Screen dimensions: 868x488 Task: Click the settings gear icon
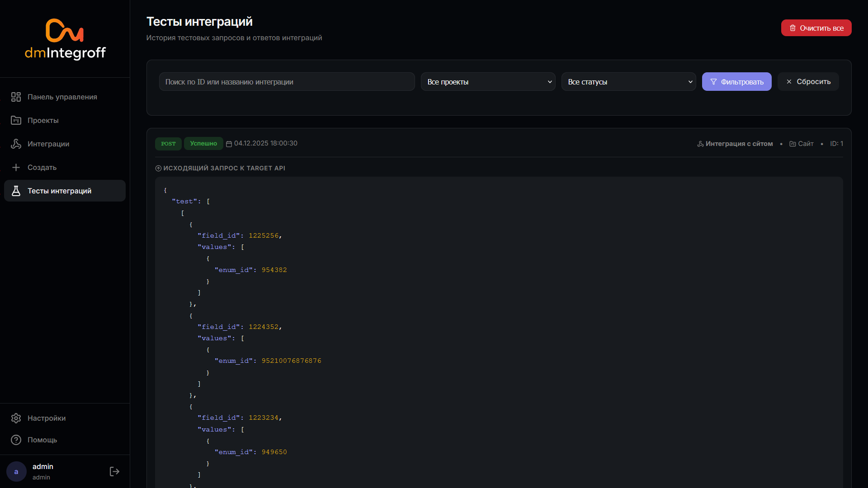coord(16,418)
